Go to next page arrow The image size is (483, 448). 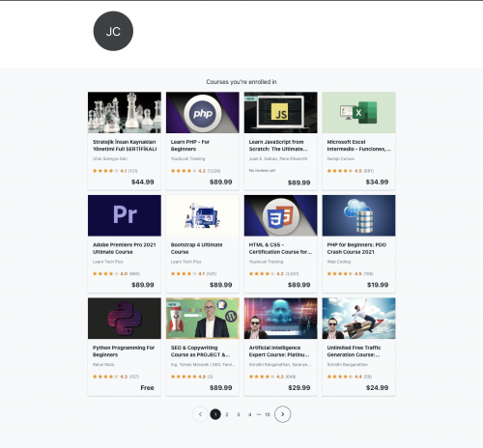tap(282, 414)
